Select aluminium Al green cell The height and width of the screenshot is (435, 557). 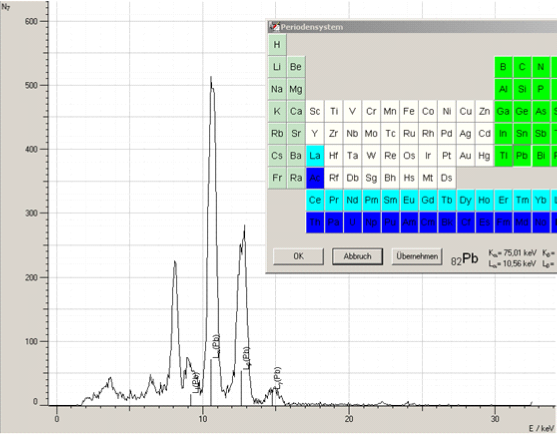pyautogui.click(x=503, y=89)
